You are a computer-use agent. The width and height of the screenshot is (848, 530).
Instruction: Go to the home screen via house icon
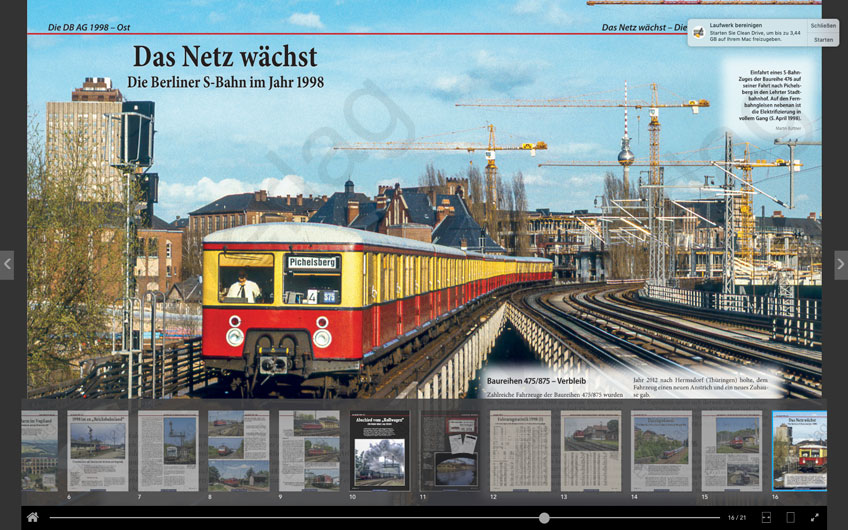(x=32, y=518)
